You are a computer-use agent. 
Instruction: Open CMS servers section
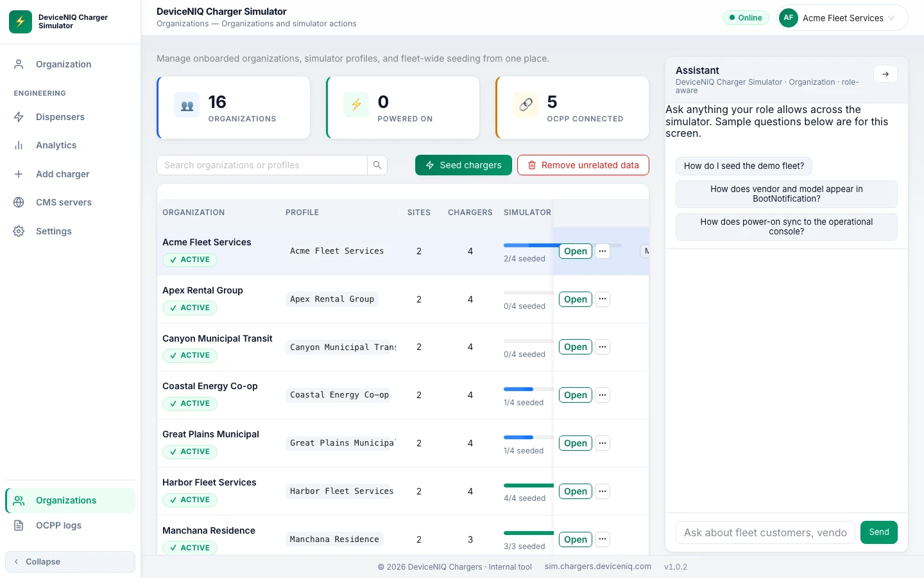tap(71, 202)
